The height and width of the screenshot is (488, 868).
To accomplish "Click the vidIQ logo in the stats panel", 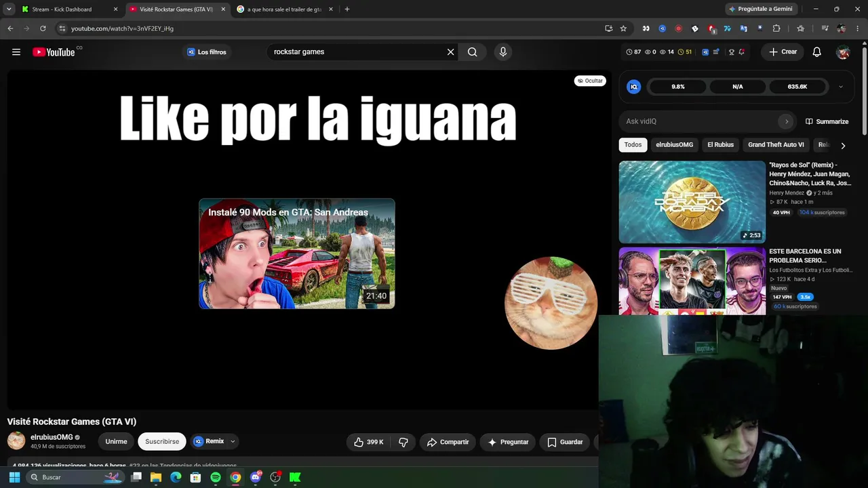I will coord(633,87).
